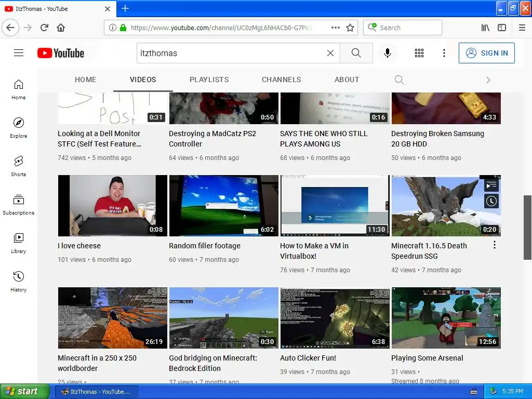The image size is (532, 399).
Task: Switch to the PLAYLISTS tab
Action: (209, 79)
